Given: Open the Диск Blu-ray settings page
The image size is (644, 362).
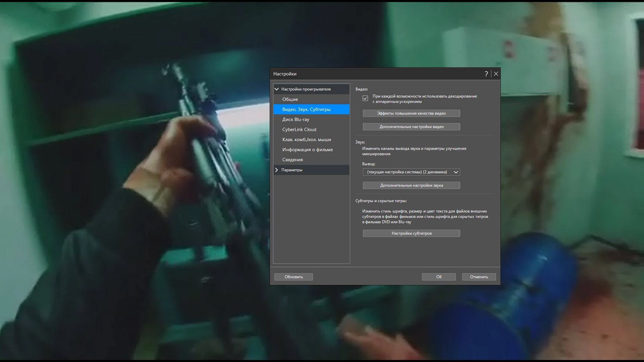Looking at the screenshot, I should (312, 119).
